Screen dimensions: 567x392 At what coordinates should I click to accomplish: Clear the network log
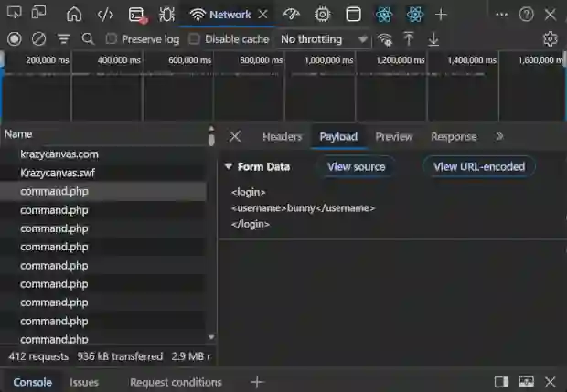pyautogui.click(x=39, y=39)
